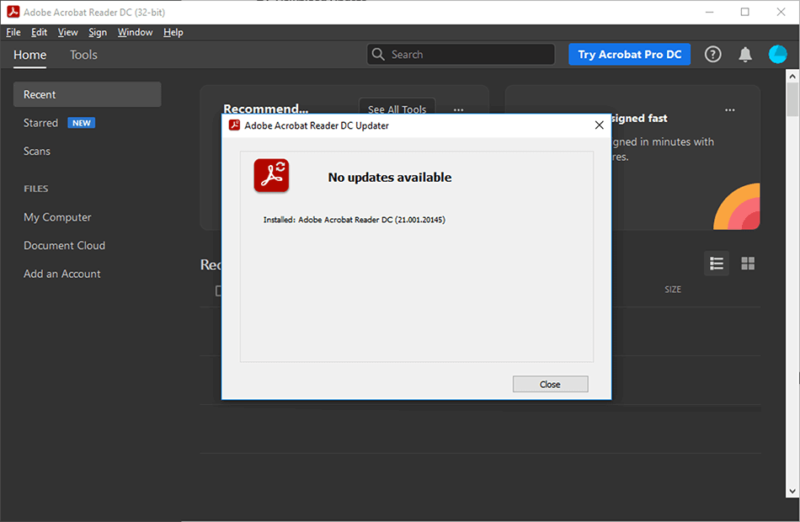Click the installed version text line
This screenshot has width=800, height=522.
354,220
